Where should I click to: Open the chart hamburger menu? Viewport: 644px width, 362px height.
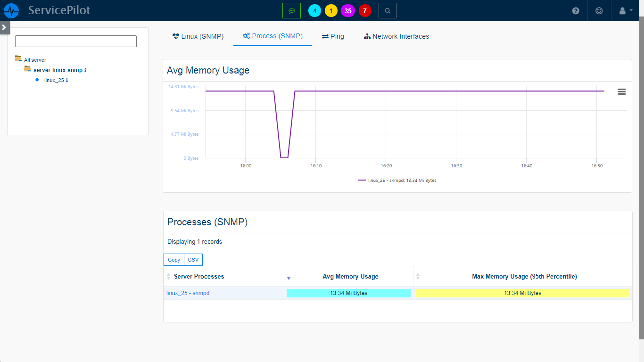tap(622, 92)
